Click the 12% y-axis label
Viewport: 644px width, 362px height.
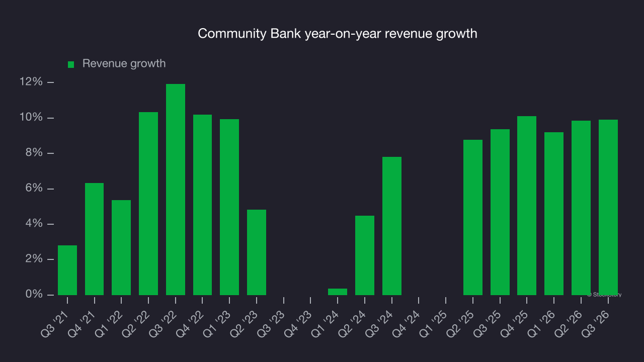(30, 82)
